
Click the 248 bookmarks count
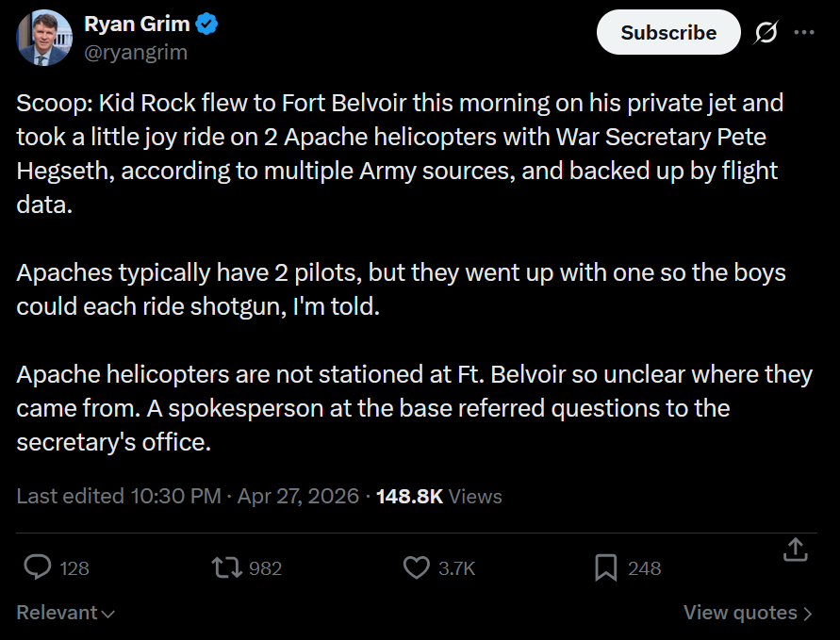point(645,568)
